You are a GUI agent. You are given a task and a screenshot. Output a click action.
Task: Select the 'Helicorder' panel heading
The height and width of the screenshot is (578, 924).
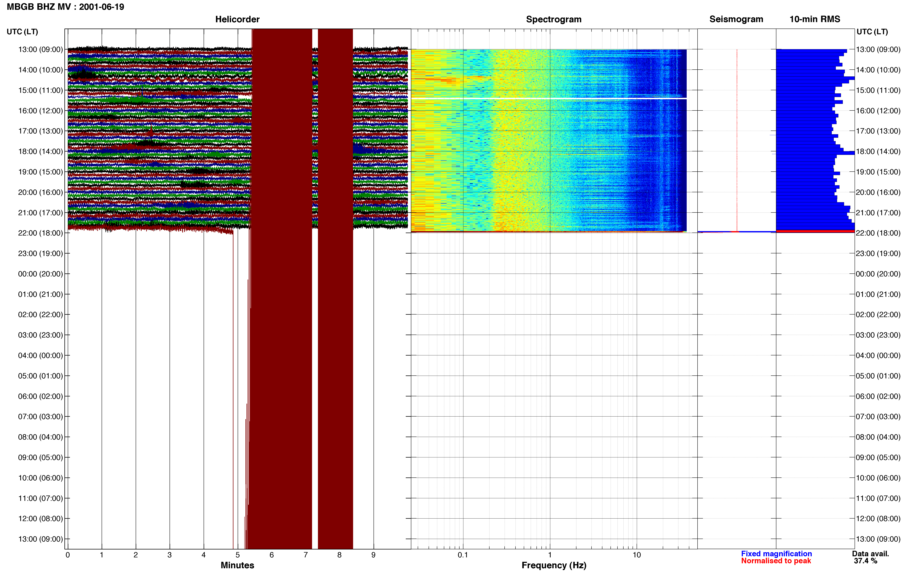237,19
